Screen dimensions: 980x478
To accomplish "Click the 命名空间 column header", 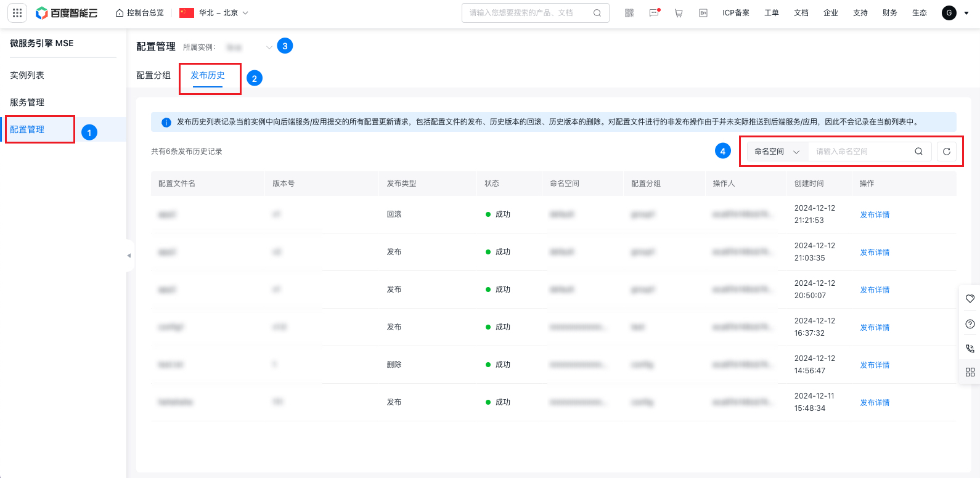I will 565,184.
